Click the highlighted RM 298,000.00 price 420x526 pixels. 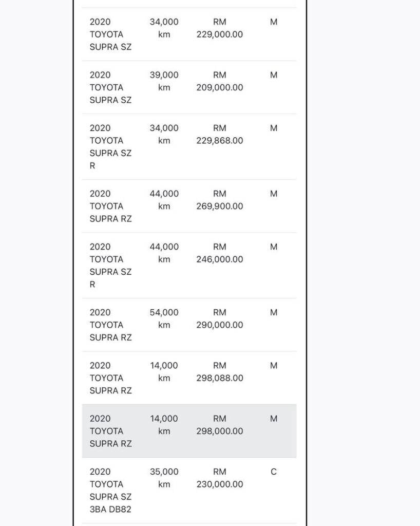tap(219, 425)
